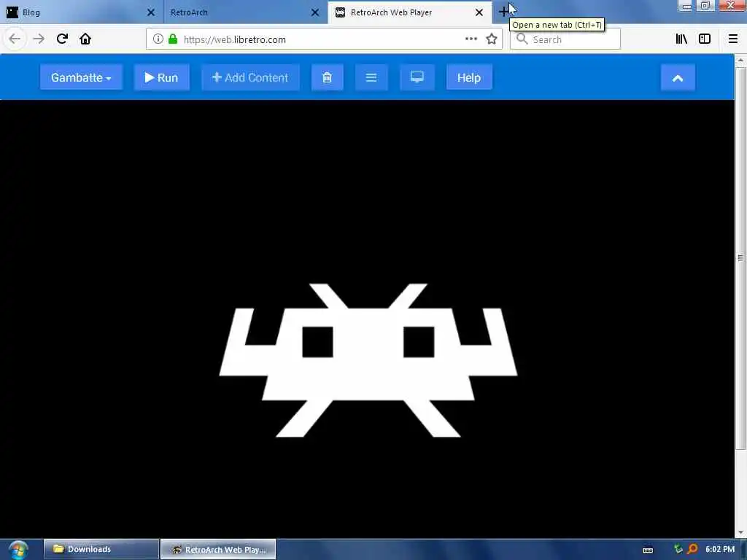
Task: Click the orange magnifier tray icon
Action: (692, 550)
